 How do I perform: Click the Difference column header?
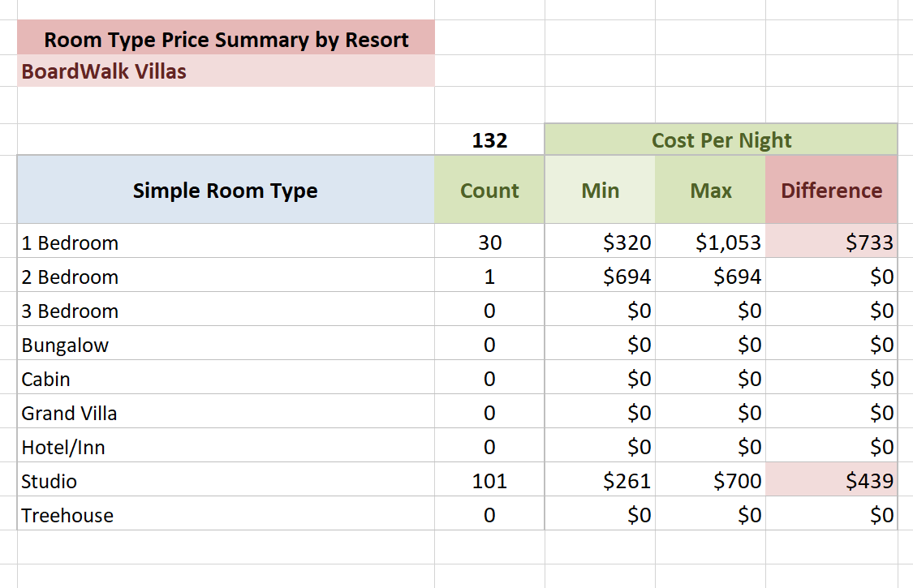point(831,191)
